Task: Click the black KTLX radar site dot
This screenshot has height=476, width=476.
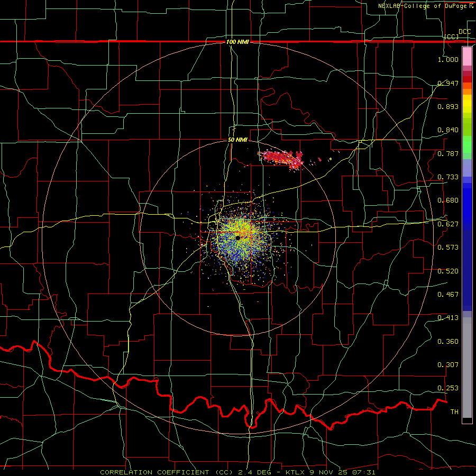Action: 237,238
